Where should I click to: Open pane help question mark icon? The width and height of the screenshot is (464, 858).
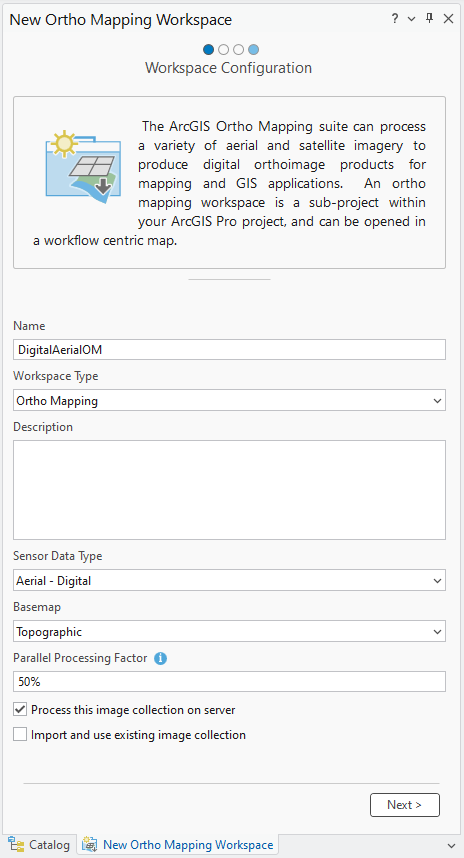(x=395, y=19)
